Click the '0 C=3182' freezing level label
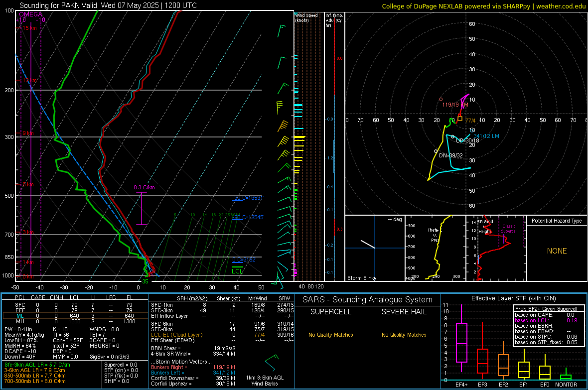Viewport: 588px width, 390px height. (x=244, y=260)
